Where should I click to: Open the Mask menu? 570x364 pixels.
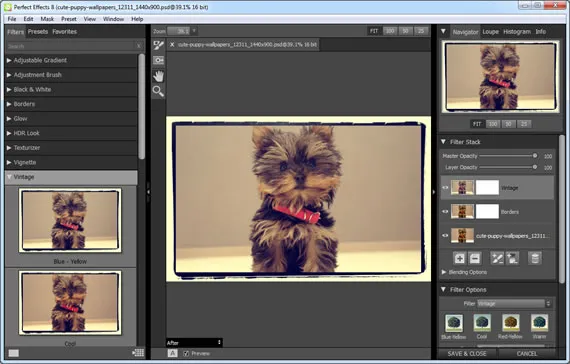47,19
